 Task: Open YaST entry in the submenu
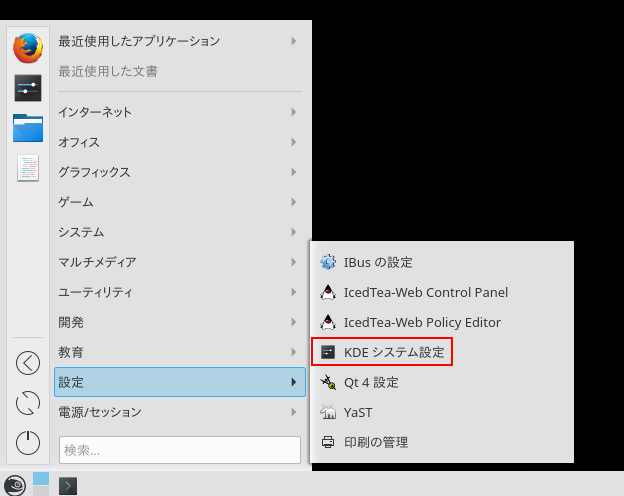point(442,412)
